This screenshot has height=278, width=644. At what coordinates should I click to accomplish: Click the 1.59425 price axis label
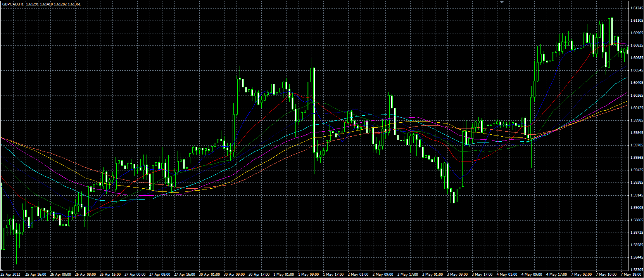(x=637, y=170)
